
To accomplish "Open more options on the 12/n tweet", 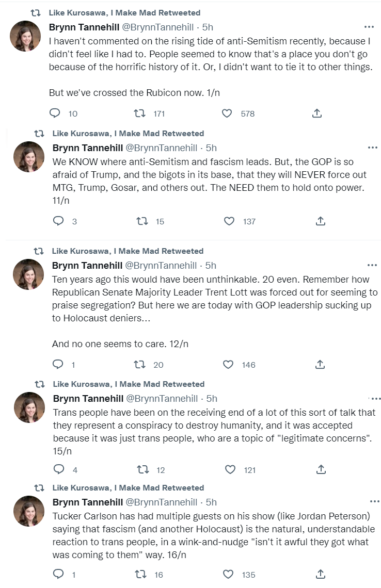I will (x=372, y=265).
